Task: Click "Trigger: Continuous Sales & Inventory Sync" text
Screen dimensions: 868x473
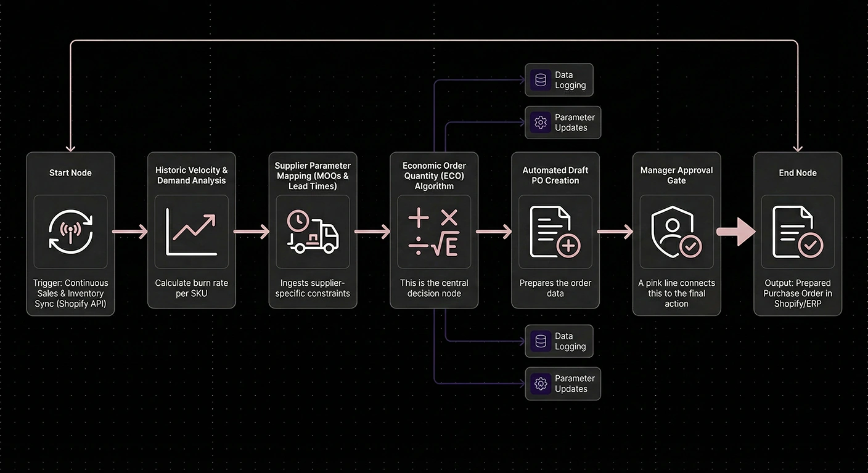Action: point(70,293)
